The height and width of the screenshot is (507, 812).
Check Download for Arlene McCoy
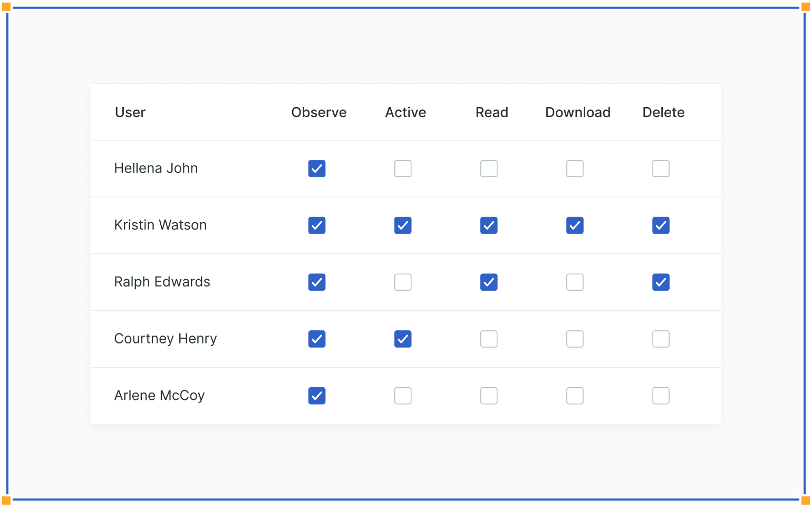click(x=575, y=396)
